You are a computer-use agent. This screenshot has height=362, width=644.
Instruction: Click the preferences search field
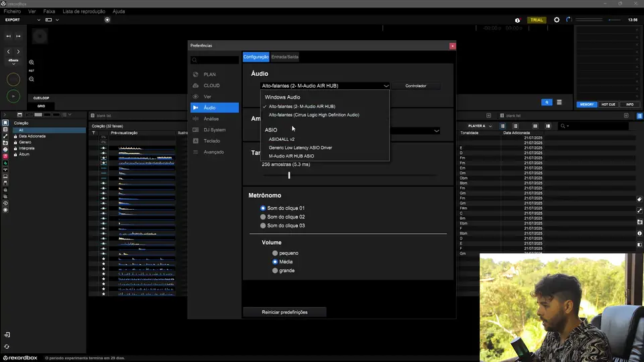click(x=215, y=60)
